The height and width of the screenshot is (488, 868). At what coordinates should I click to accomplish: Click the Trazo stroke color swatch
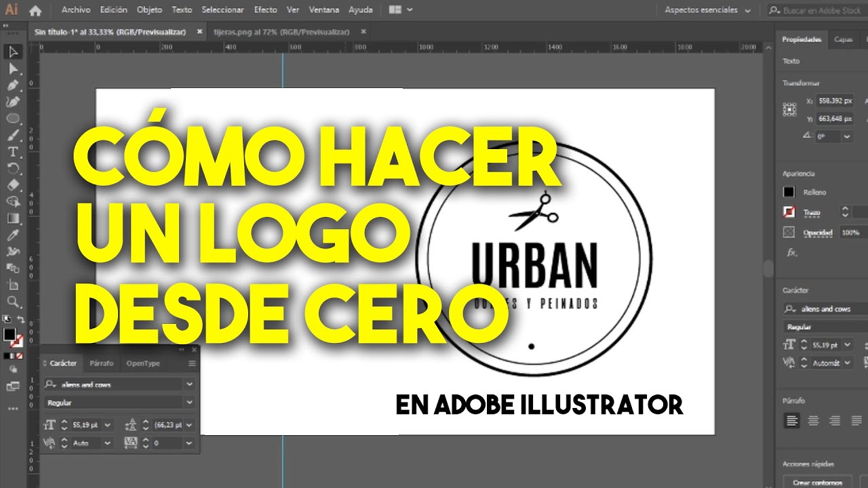point(789,212)
